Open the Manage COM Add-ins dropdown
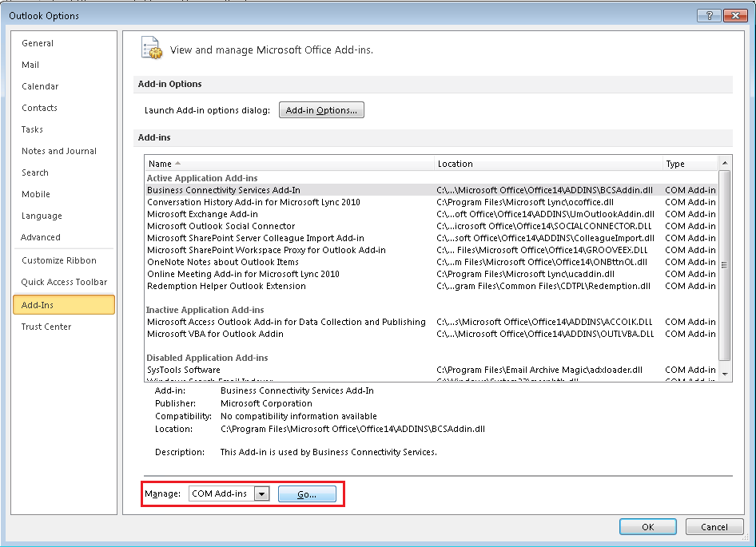This screenshot has height=547, width=756. click(262, 493)
